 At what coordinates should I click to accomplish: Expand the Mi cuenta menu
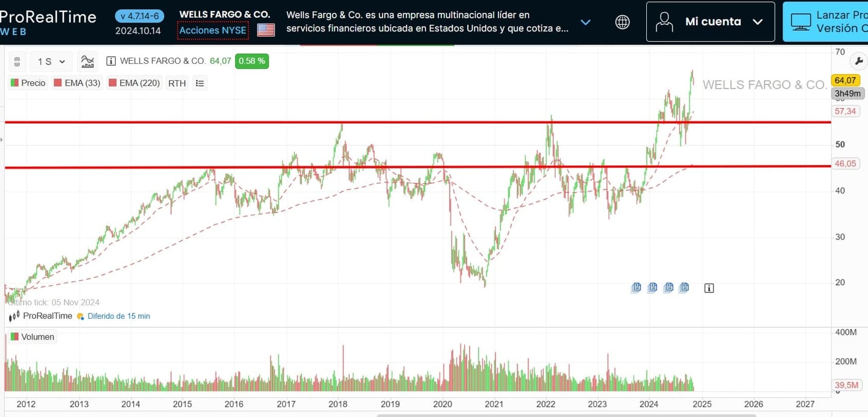coord(758,22)
